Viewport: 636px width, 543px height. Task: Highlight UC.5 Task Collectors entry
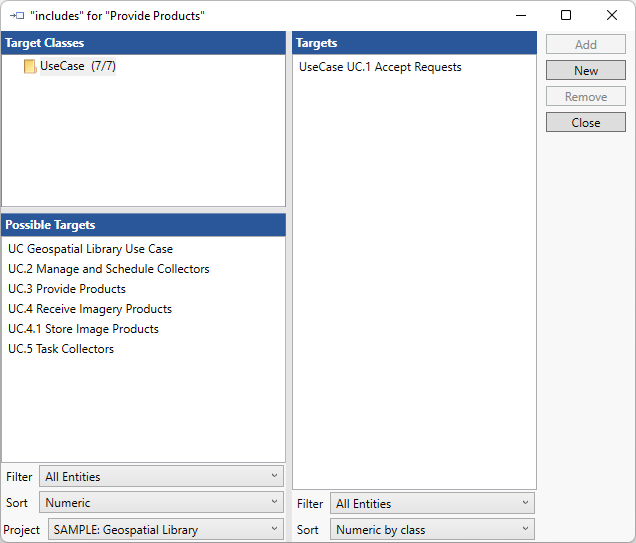tap(61, 349)
